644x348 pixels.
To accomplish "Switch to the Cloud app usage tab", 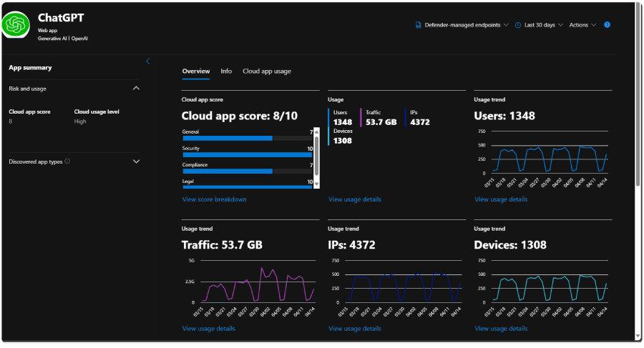I will 267,71.
